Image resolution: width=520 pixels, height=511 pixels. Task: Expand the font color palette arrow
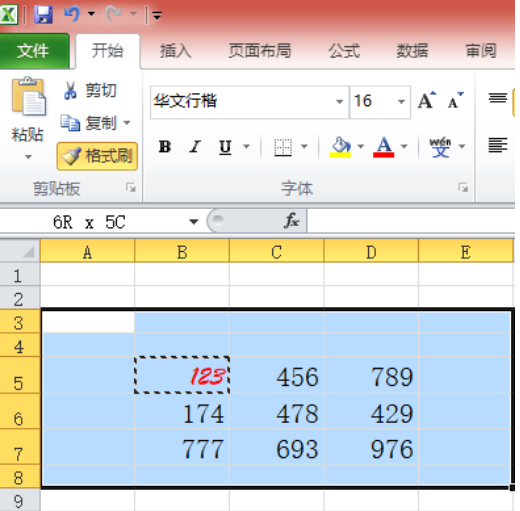[x=404, y=146]
